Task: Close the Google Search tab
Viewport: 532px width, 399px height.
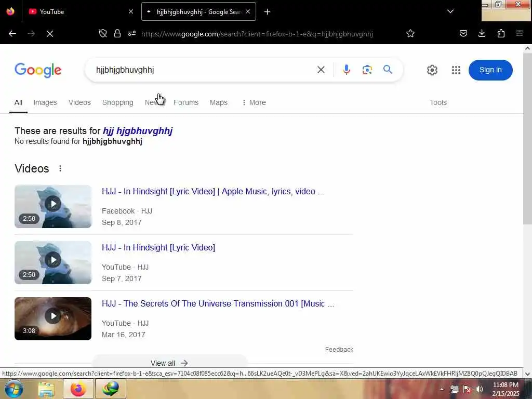Action: [x=248, y=11]
